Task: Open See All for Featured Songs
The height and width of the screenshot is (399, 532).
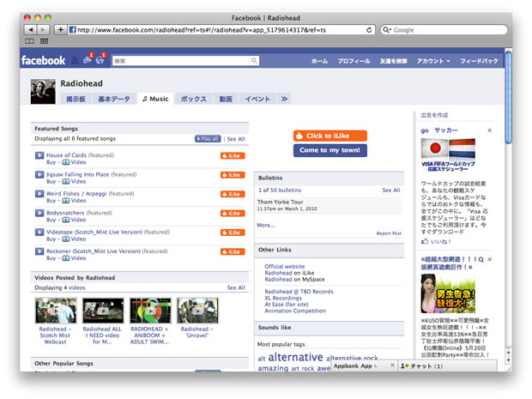Action: click(236, 139)
